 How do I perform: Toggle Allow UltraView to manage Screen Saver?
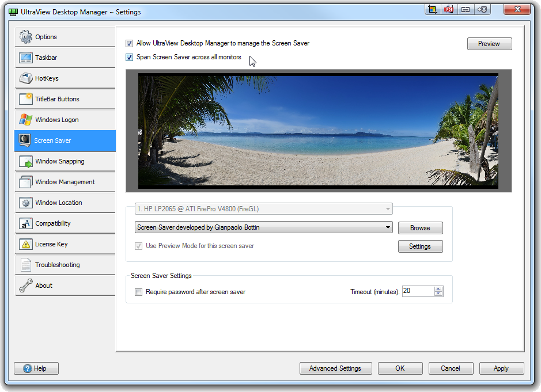[x=130, y=43]
